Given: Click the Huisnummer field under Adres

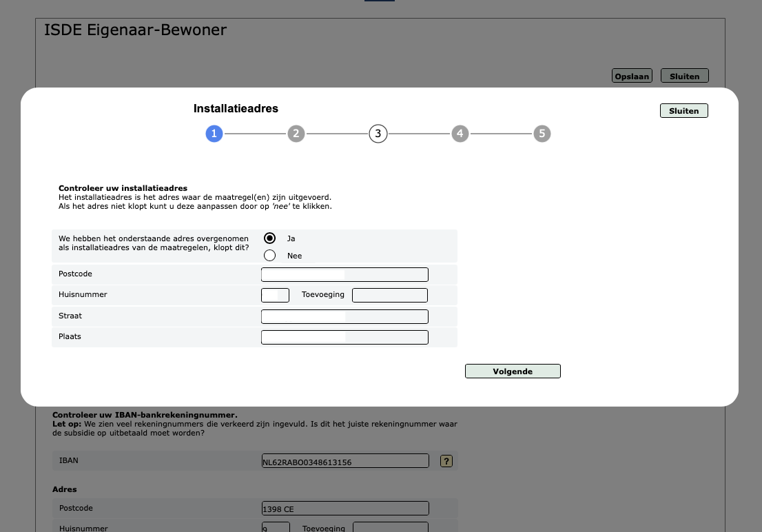Looking at the screenshot, I should pyautogui.click(x=276, y=527).
